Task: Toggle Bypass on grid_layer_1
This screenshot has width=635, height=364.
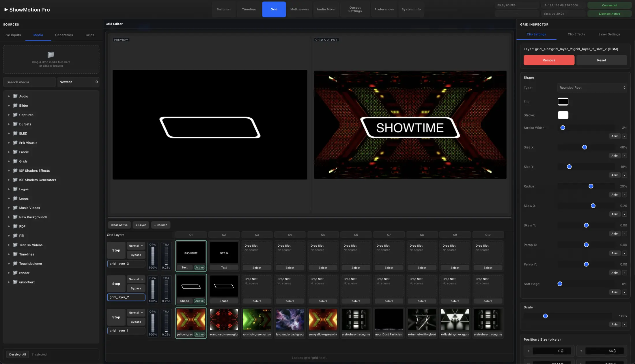Action: 136,322
